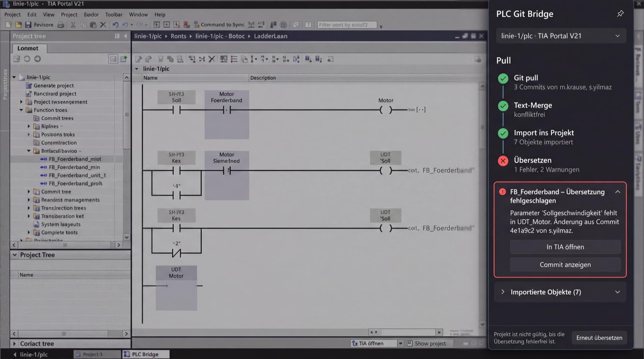Expand the Riplnes folder
Viewport: 644px width, 359px height.
coord(29,126)
